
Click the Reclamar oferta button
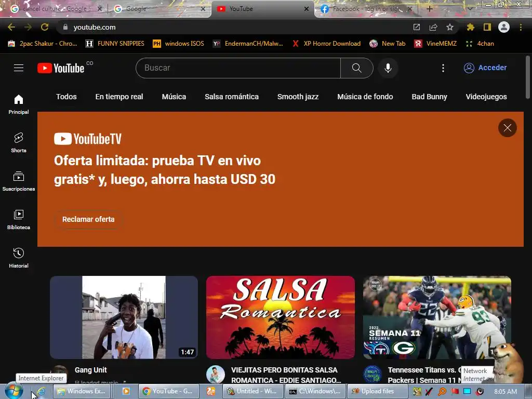click(88, 219)
